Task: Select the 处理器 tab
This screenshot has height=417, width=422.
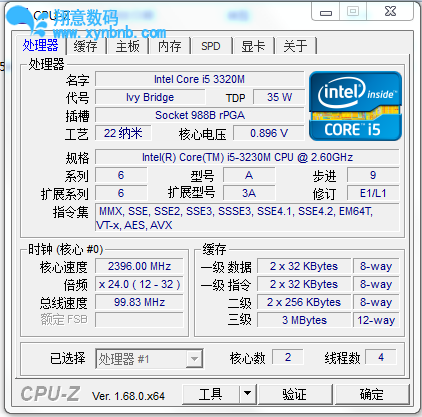Action: pyautogui.click(x=40, y=45)
